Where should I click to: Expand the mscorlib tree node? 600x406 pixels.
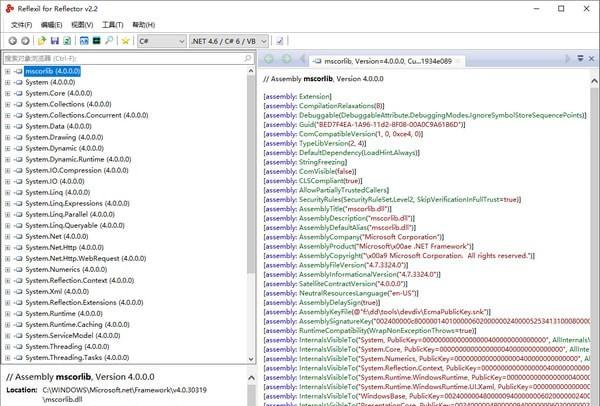point(8,71)
